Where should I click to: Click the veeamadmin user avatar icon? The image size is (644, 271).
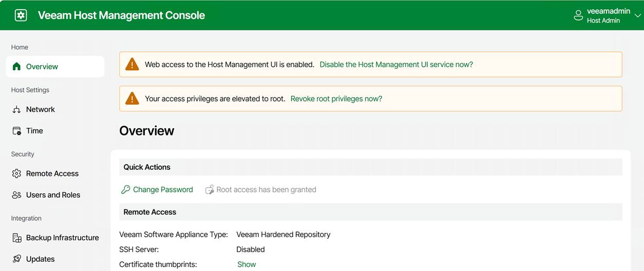578,15
